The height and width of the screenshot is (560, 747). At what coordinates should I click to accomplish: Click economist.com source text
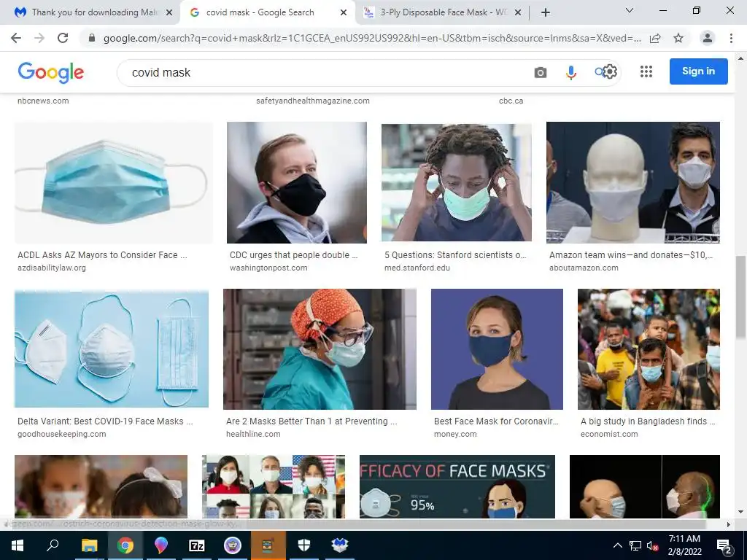[609, 435]
